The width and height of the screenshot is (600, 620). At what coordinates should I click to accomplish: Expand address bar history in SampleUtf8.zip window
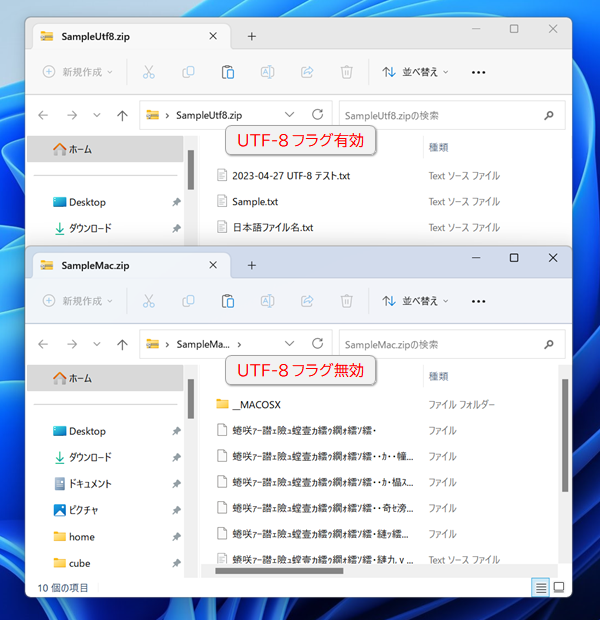tap(290, 115)
